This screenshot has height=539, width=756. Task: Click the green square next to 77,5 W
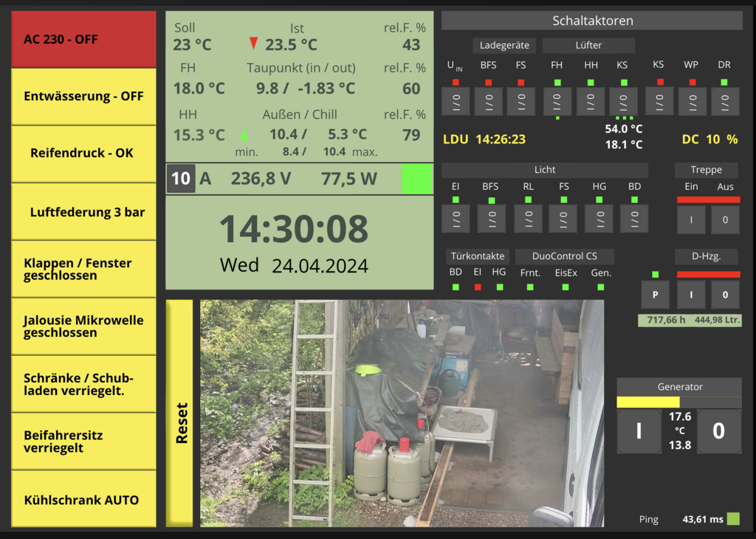pyautogui.click(x=416, y=179)
